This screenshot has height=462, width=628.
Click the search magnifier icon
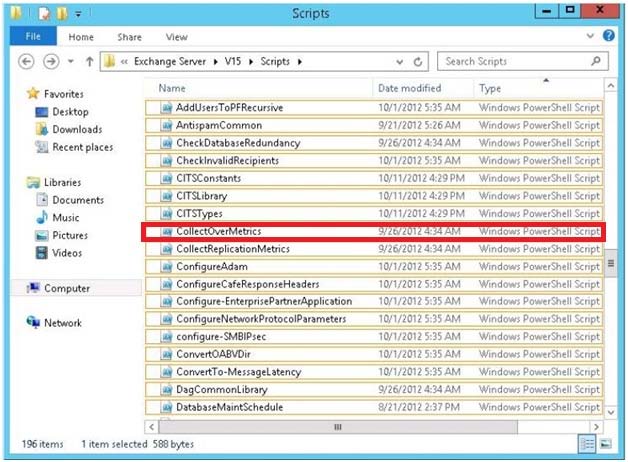pos(596,61)
